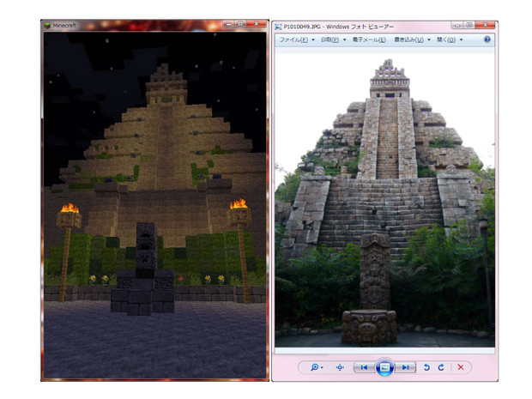The image size is (532, 399).
Task: Click the blue help icon in Photo Viewer
Action: [x=487, y=39]
